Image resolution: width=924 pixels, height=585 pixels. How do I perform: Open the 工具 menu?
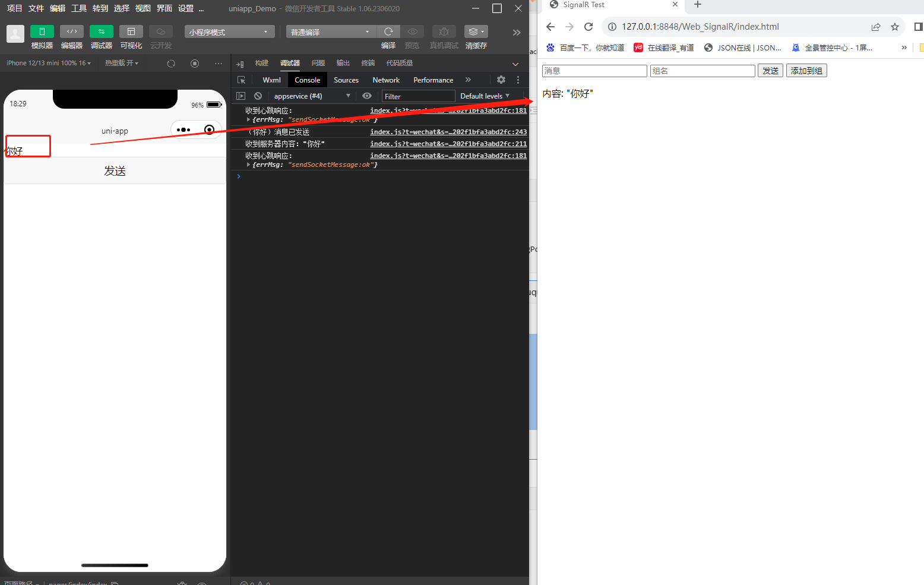click(78, 8)
